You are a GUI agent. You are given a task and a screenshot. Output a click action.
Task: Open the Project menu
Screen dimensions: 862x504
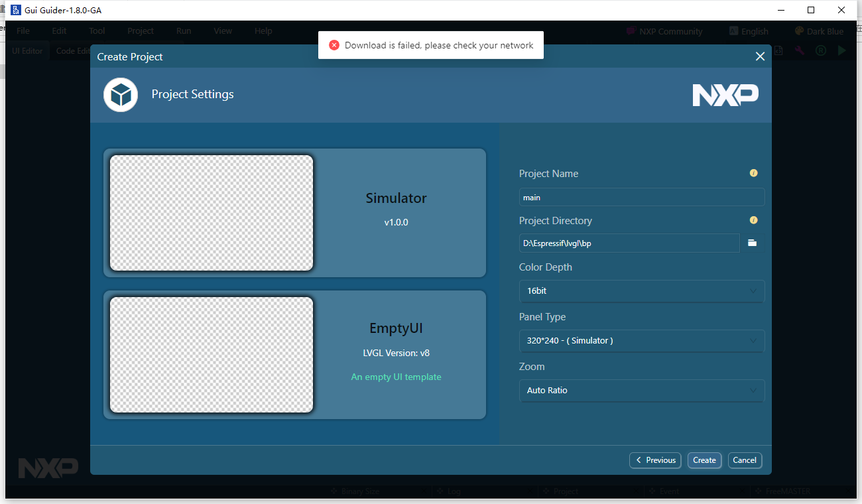click(x=141, y=31)
